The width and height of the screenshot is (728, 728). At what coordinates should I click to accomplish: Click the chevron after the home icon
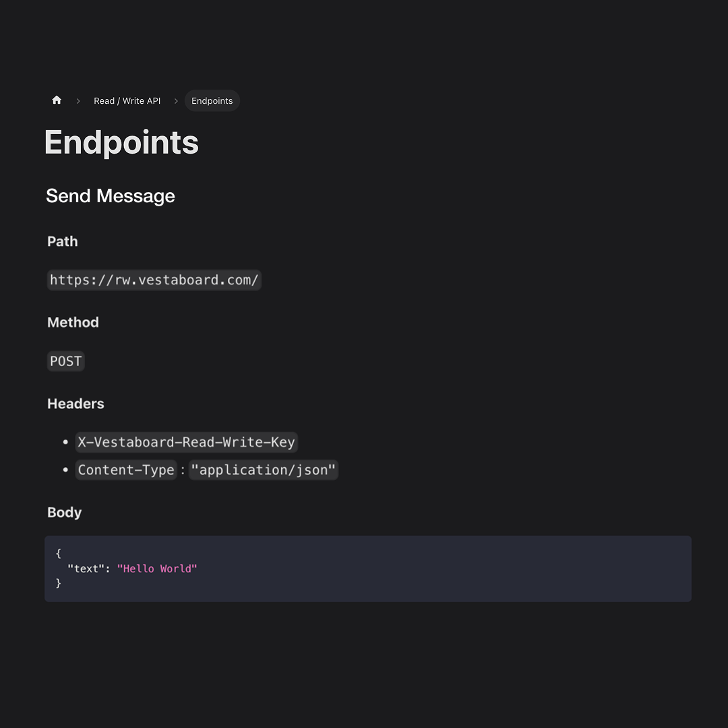pyautogui.click(x=78, y=100)
